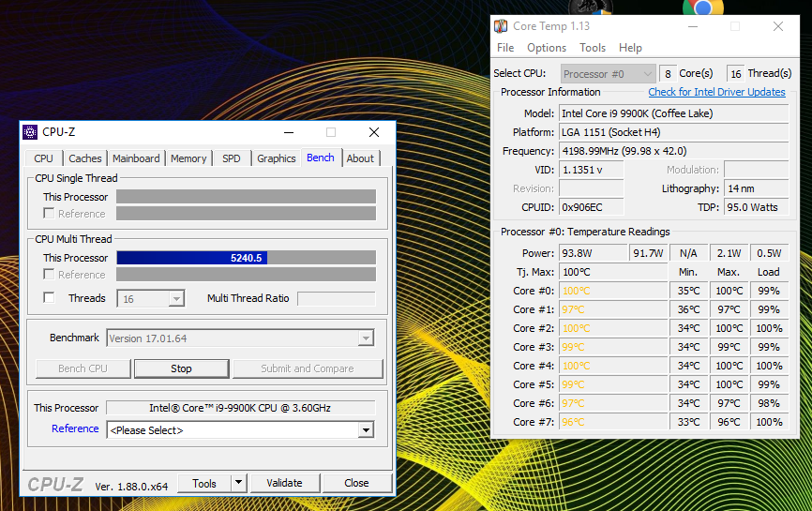Open Core Temp Help menu
Viewport: 812px width, 511px height.
(630, 48)
